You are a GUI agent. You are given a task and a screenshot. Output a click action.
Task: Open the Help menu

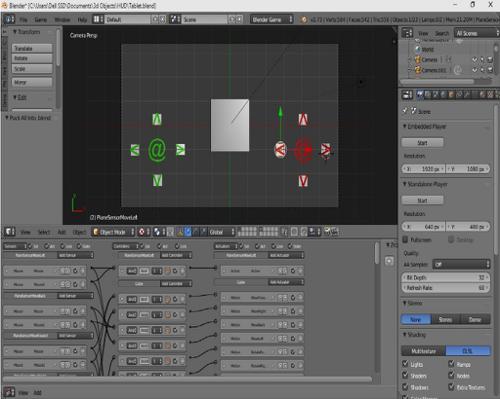(82, 20)
